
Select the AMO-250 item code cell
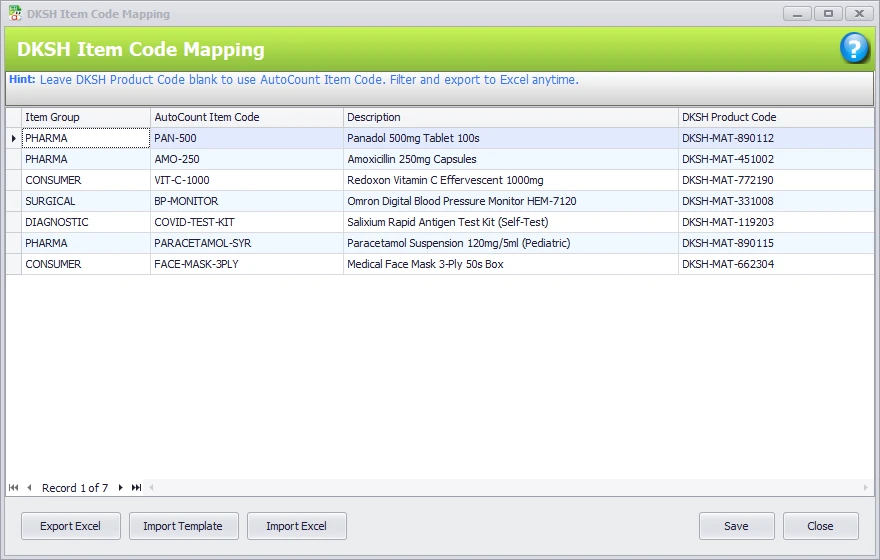247,159
